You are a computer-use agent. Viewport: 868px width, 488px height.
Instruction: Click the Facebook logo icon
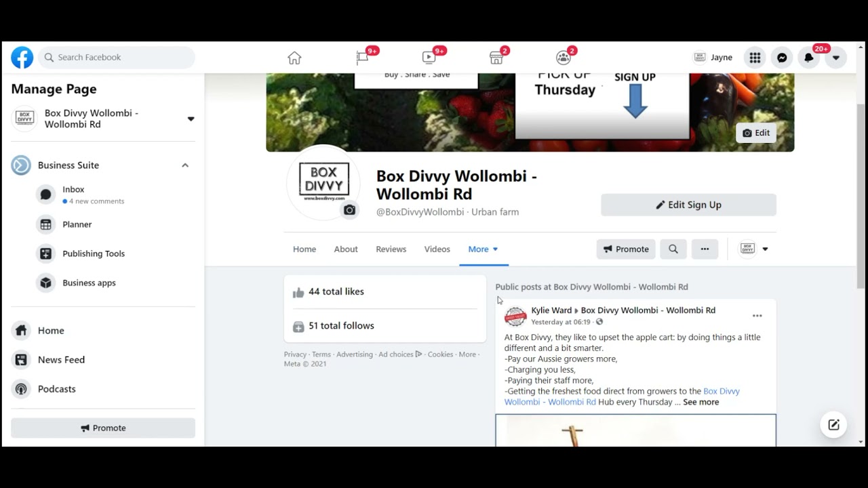[x=22, y=58]
